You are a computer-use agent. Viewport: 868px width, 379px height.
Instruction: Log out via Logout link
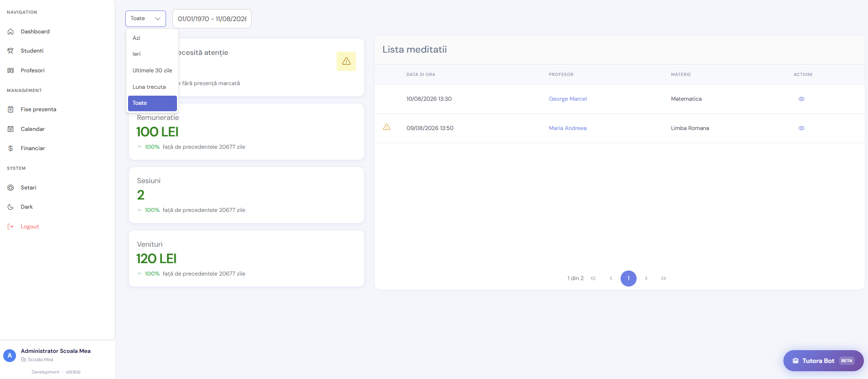click(30, 227)
